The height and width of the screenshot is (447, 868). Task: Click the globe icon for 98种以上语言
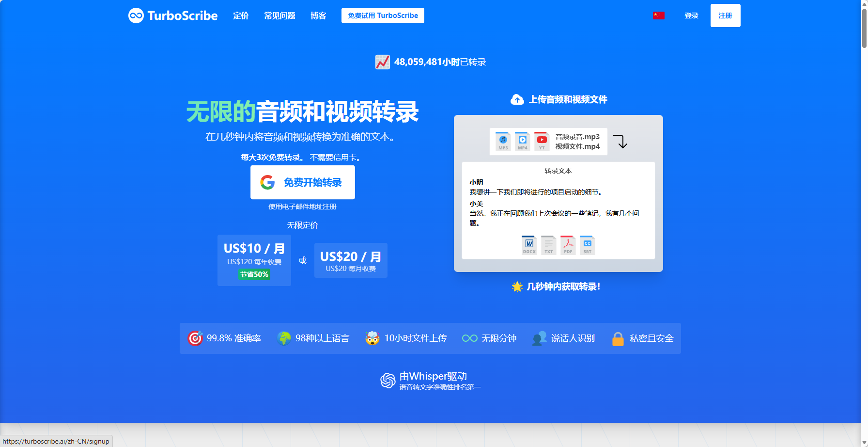[284, 338]
